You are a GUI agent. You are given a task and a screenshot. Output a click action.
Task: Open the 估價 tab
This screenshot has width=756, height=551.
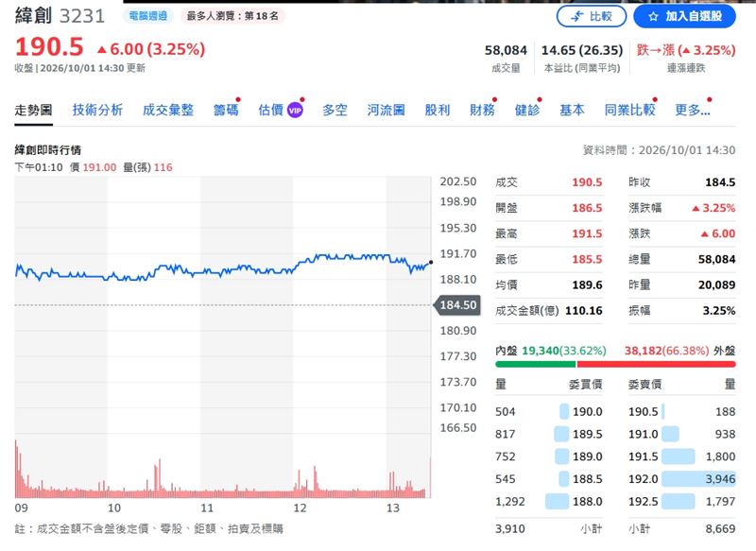[x=271, y=110]
